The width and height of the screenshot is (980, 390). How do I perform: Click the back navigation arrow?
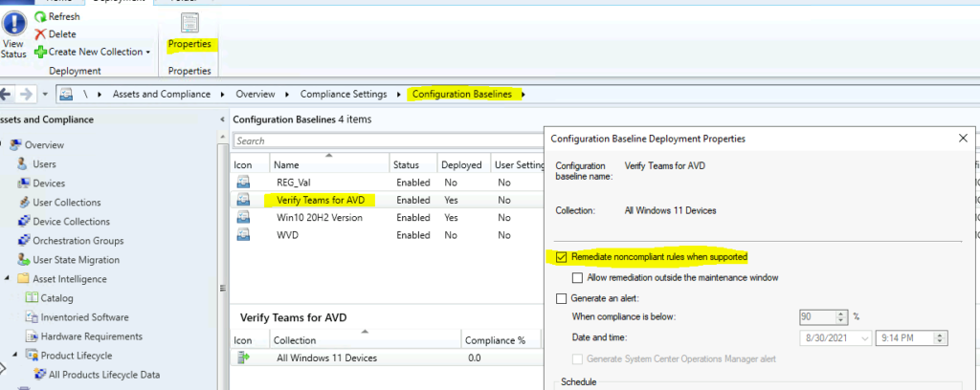pos(7,95)
